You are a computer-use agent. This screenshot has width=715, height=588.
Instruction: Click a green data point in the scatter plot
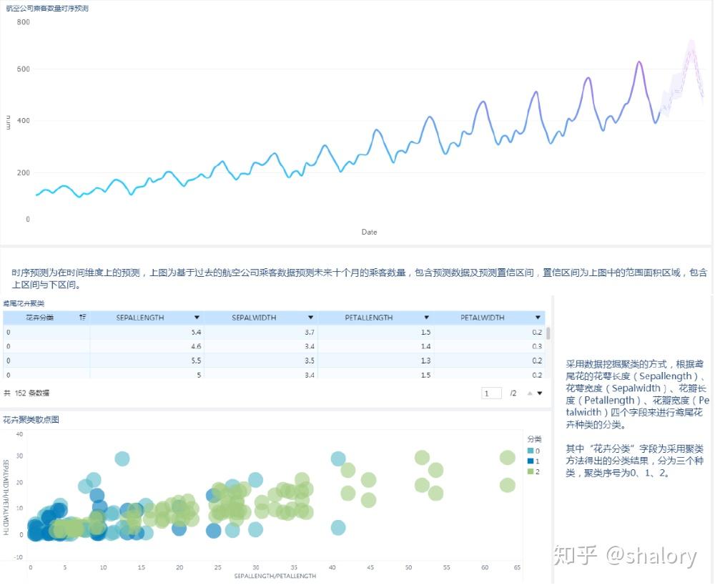point(420,457)
